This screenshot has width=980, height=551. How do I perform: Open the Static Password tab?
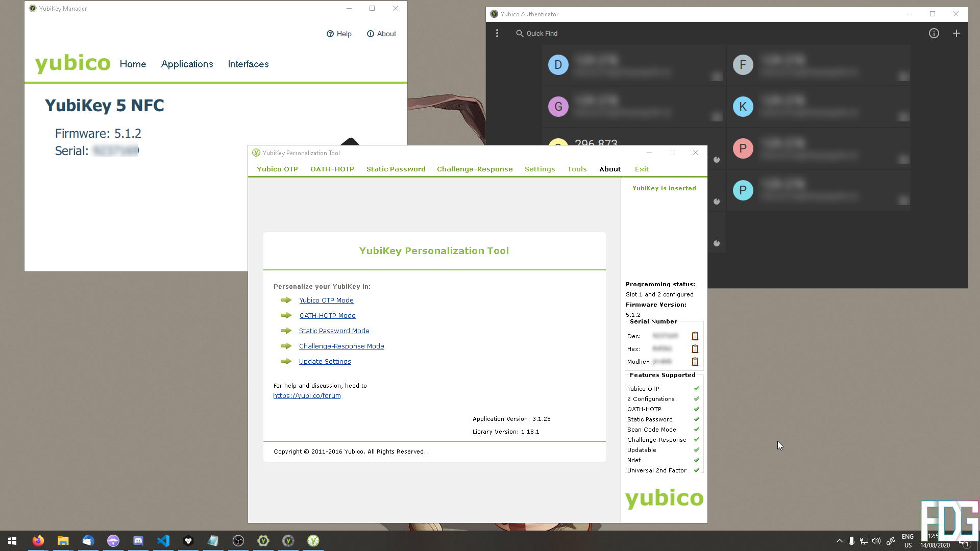[396, 169]
